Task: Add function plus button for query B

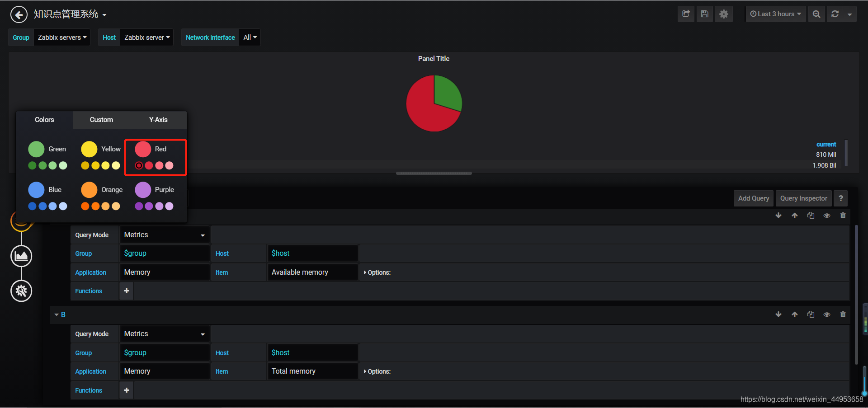Action: (127, 390)
